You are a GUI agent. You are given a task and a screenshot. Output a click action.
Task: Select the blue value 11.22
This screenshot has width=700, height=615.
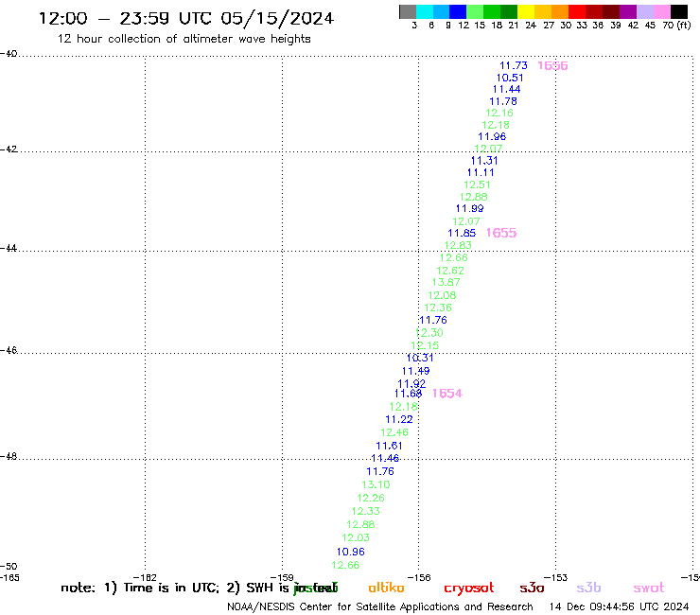399,419
